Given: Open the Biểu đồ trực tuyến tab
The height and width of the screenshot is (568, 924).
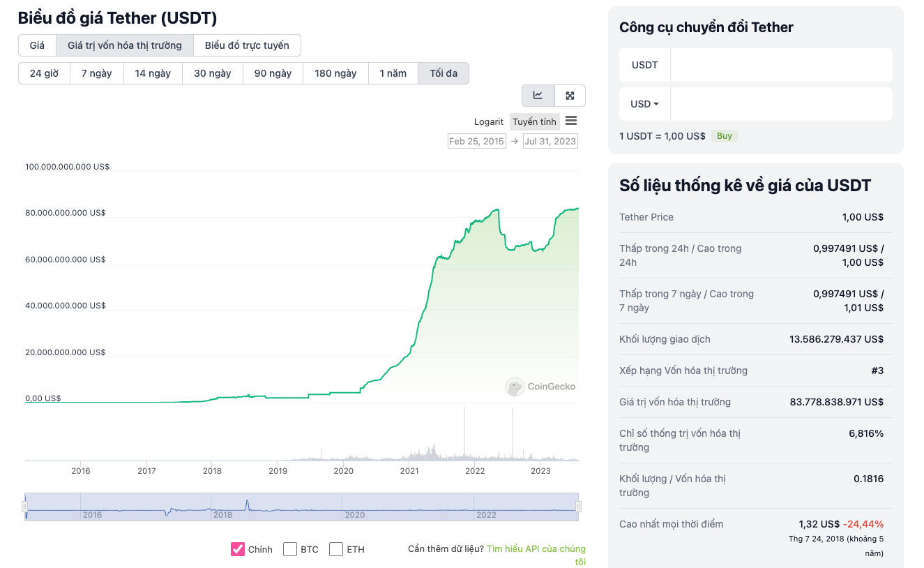Looking at the screenshot, I should coord(247,45).
